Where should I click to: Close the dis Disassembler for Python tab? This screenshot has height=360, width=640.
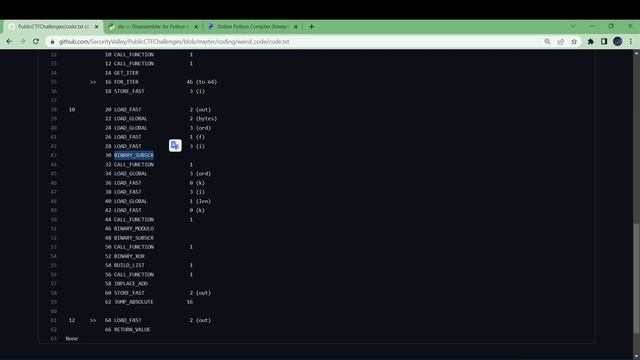click(196, 27)
